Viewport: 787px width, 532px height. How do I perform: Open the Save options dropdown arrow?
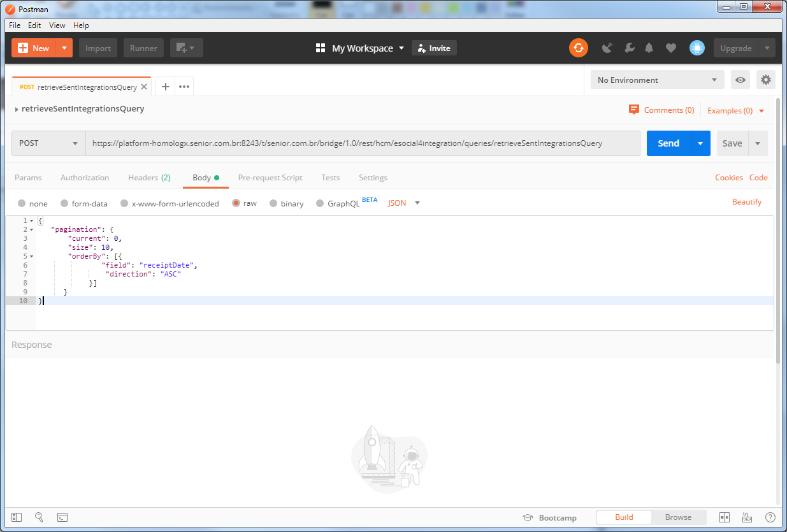758,143
